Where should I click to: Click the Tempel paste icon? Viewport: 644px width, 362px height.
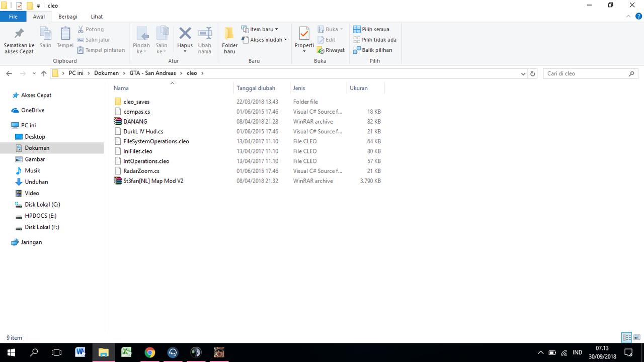[x=65, y=34]
